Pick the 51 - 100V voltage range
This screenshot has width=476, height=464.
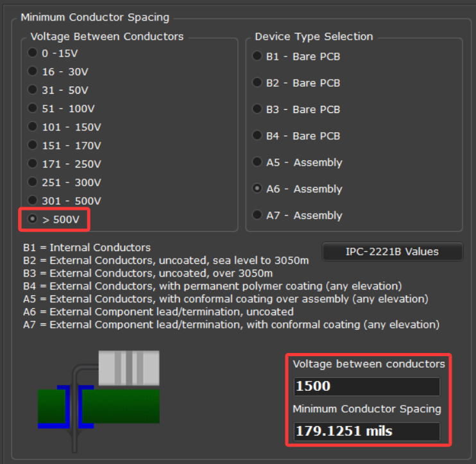coord(62,108)
